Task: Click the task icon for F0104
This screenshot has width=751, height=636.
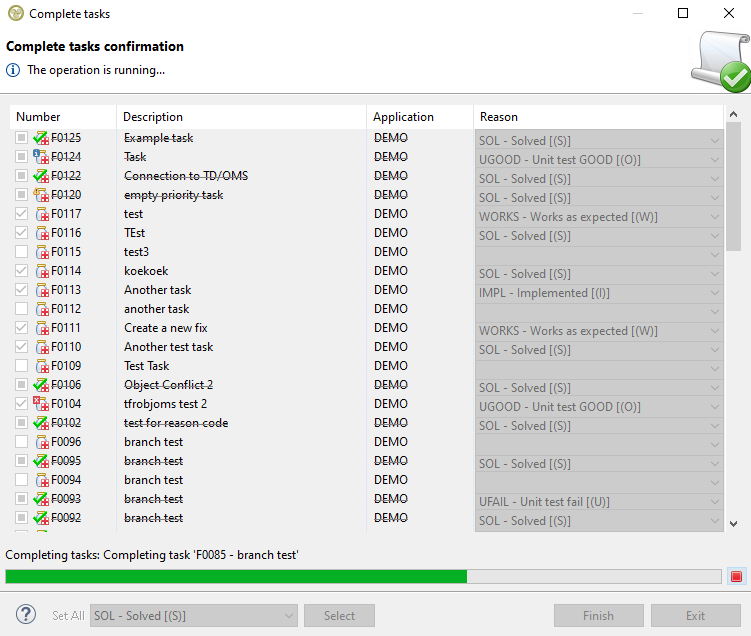Action: 41,404
